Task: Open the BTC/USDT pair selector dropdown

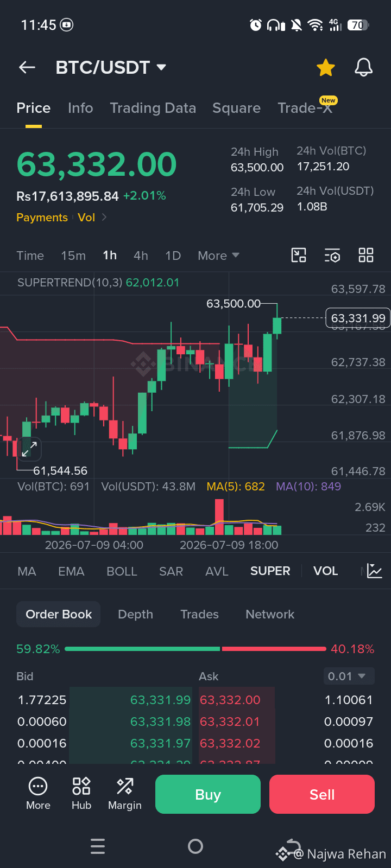Action: [111, 67]
